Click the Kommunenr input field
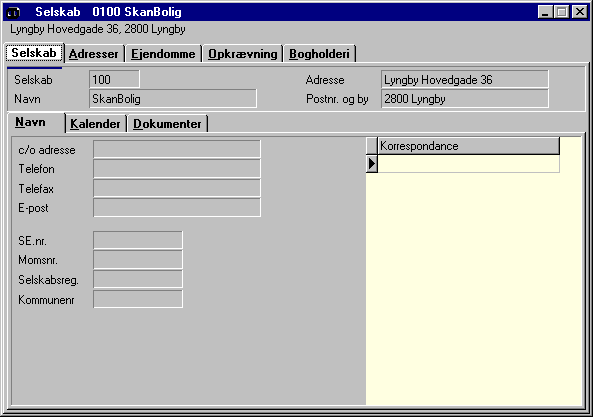 [x=138, y=299]
